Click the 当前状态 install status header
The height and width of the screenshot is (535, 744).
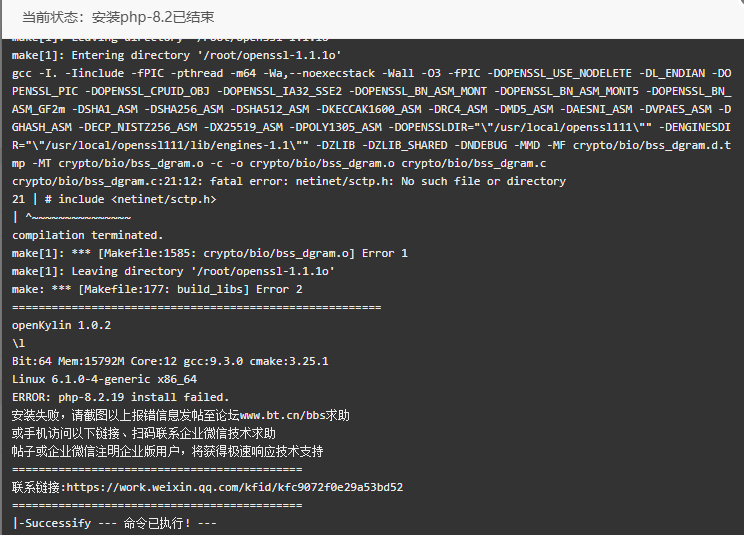click(118, 17)
